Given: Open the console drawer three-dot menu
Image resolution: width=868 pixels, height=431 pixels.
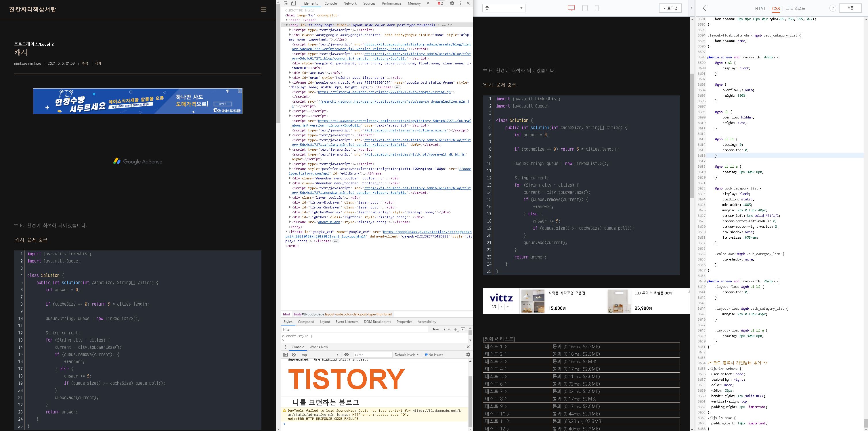Looking at the screenshot, I should pyautogui.click(x=286, y=347).
